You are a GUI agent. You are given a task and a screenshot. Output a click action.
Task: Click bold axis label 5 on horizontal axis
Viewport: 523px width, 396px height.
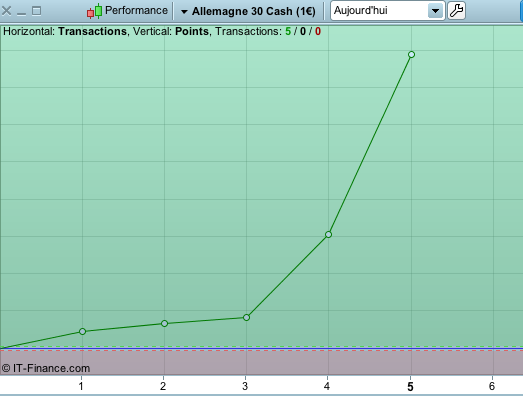[410, 387]
